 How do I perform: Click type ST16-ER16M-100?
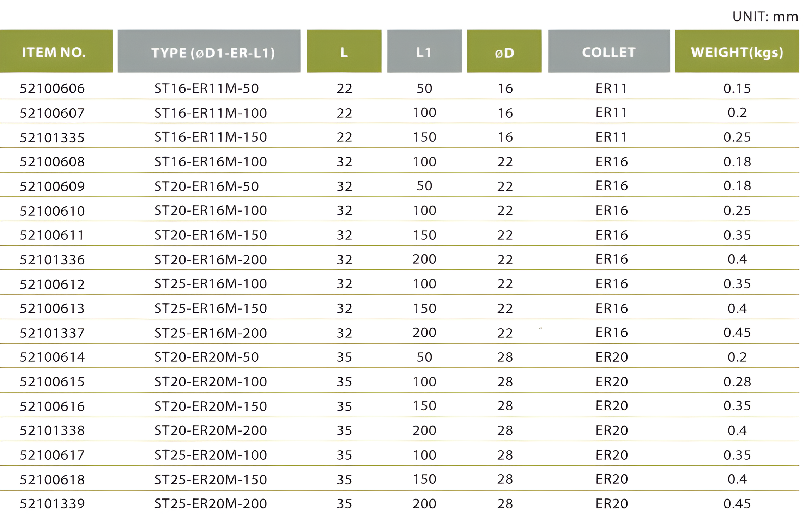click(211, 161)
